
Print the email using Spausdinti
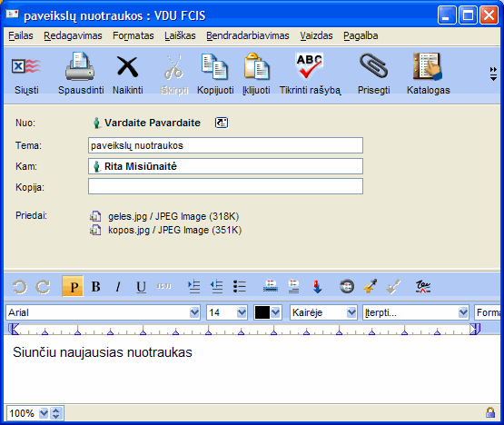80,74
